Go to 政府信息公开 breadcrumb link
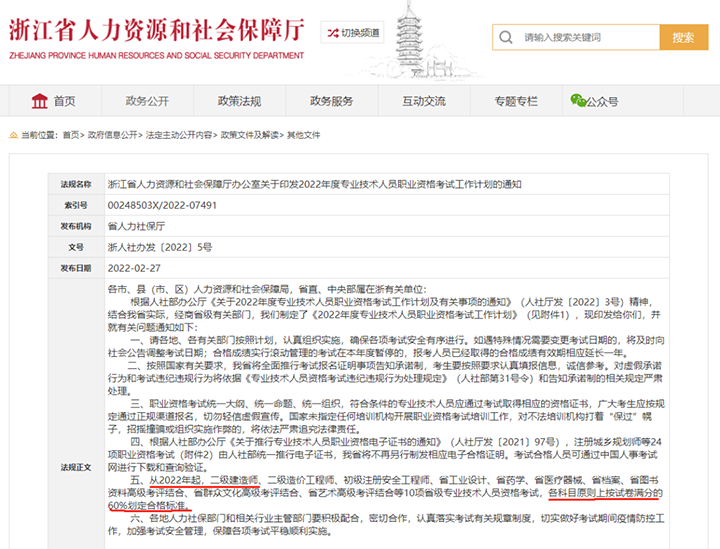This screenshot has height=549, width=720. tap(112, 135)
